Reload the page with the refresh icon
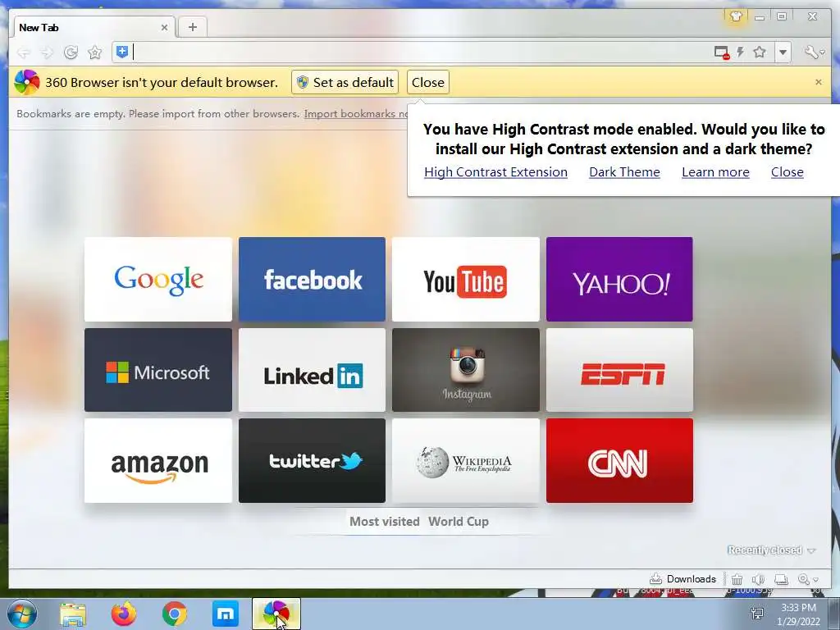This screenshot has height=630, width=840. click(71, 52)
